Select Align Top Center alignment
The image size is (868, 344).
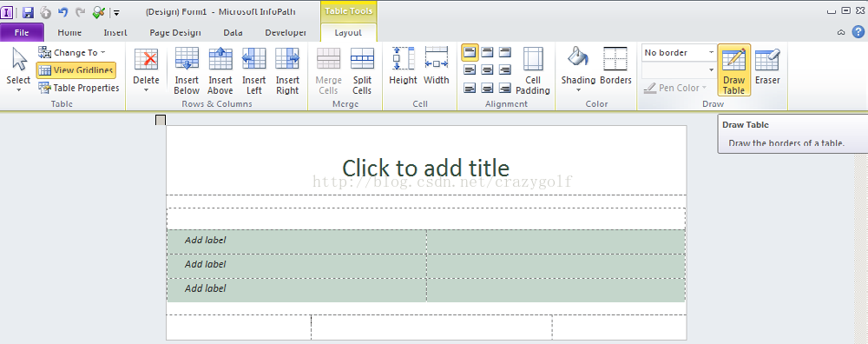click(x=487, y=53)
